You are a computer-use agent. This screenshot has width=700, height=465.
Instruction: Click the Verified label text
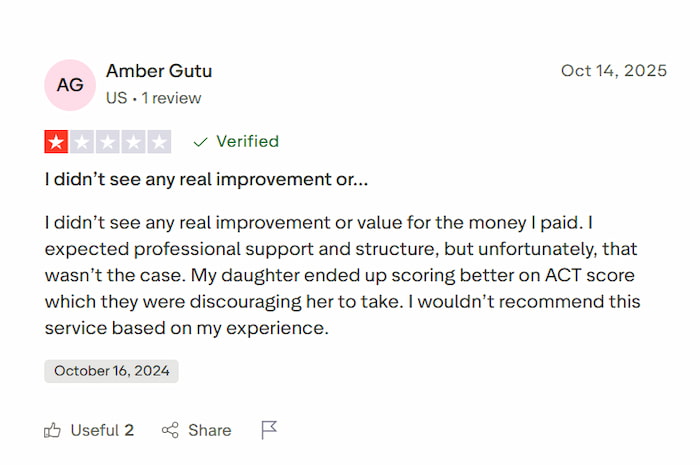click(247, 142)
